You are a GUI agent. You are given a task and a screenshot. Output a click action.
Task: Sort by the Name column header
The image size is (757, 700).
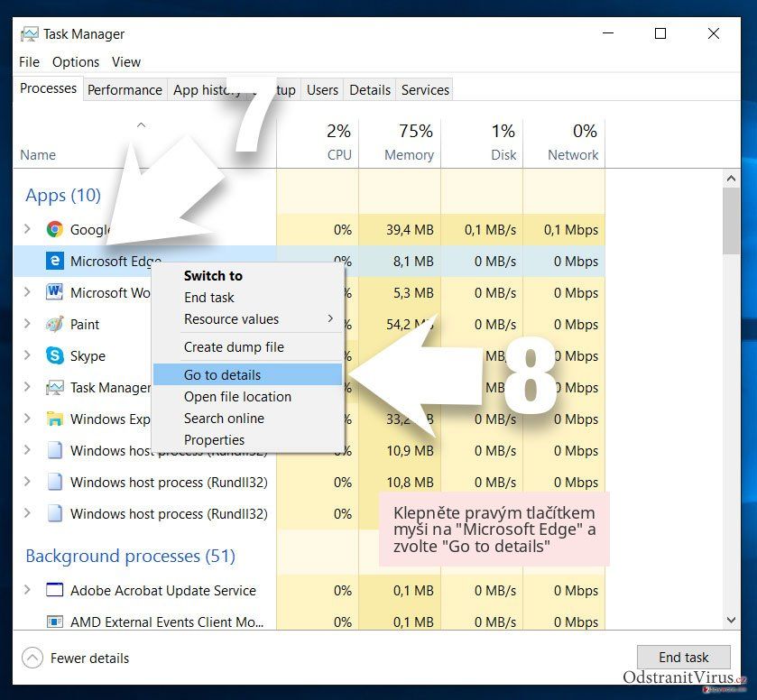pos(38,155)
